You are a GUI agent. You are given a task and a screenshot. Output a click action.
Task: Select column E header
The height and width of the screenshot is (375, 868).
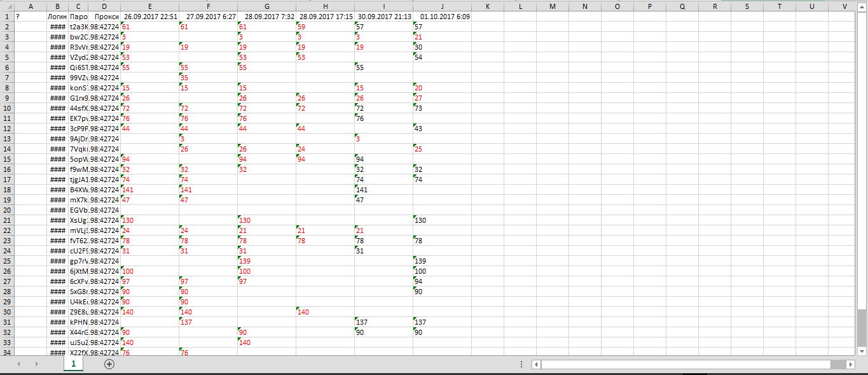[149, 6]
